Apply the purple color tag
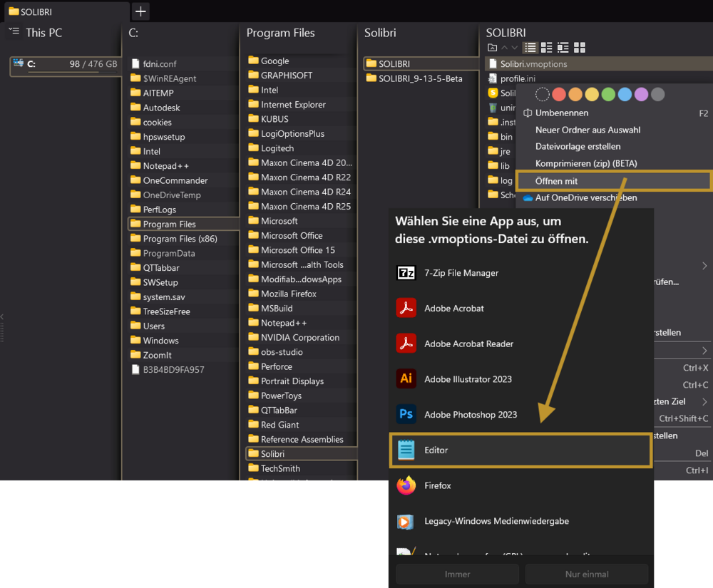The width and height of the screenshot is (713, 588). click(641, 95)
